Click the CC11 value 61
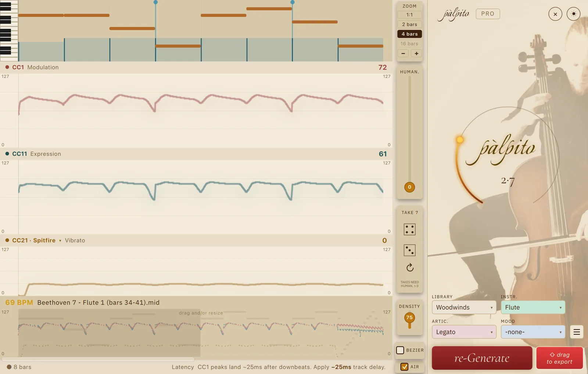Viewport: 588px width, 374px height. (x=383, y=154)
